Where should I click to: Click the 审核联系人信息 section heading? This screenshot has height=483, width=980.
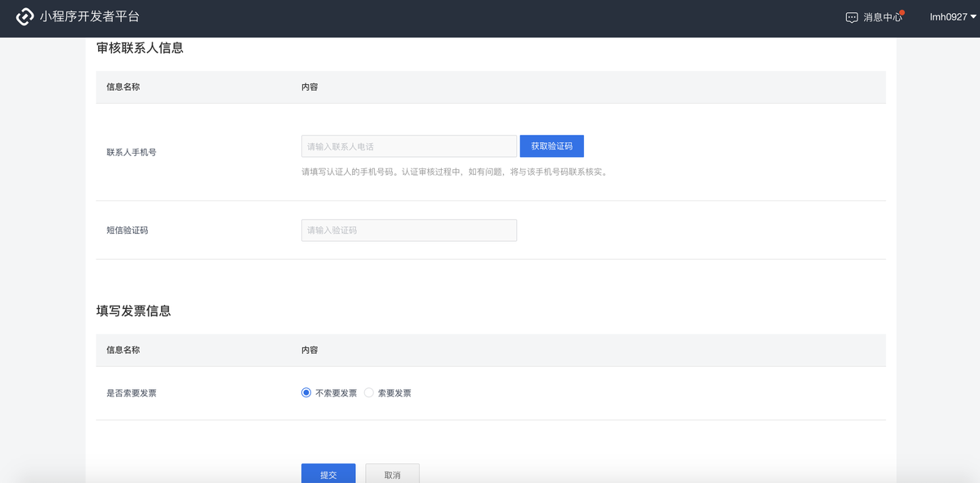tap(140, 48)
